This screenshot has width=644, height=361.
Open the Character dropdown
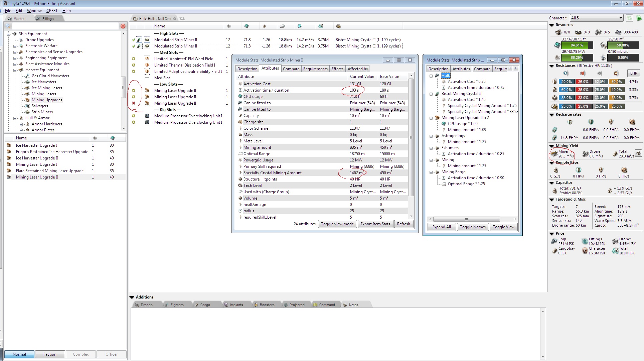click(x=597, y=18)
